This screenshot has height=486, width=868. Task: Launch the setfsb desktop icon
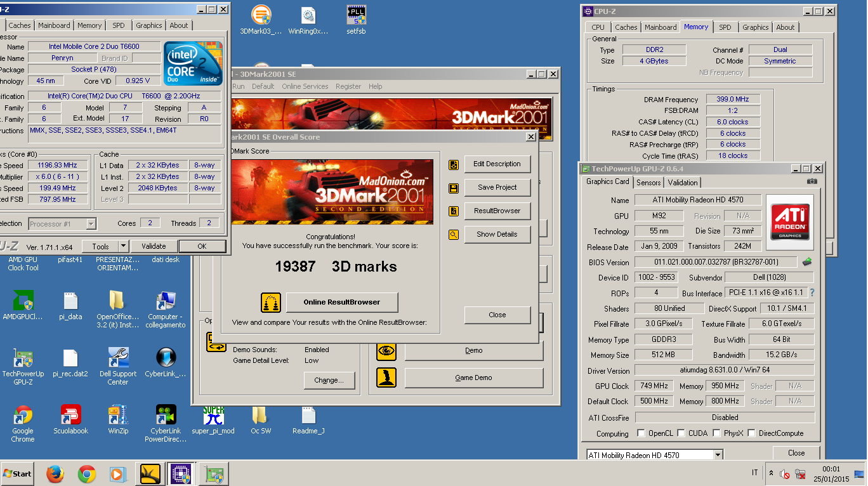pos(356,20)
